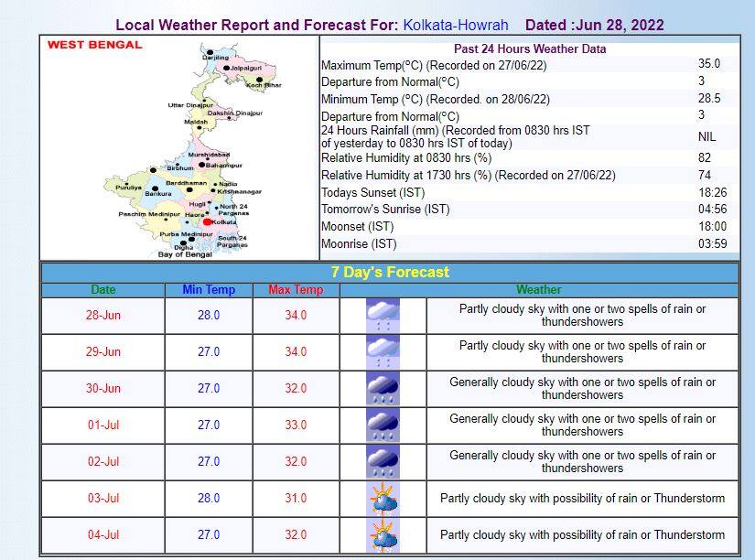Viewport: 755px width, 560px height.
Task: Select the heavy rain icon for 30-Jun
Action: [x=383, y=388]
